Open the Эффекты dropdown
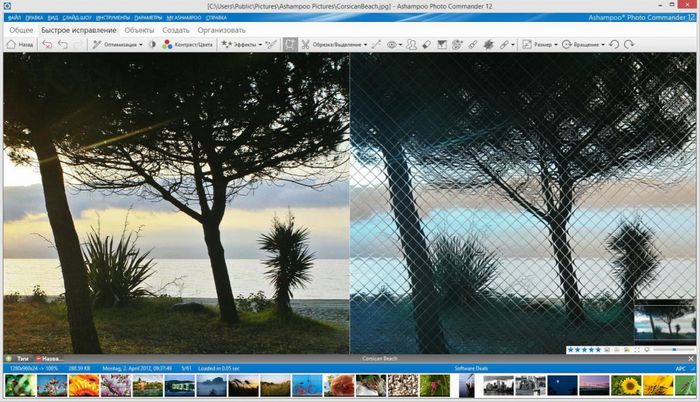The height and width of the screenshot is (402, 700). 238,45
